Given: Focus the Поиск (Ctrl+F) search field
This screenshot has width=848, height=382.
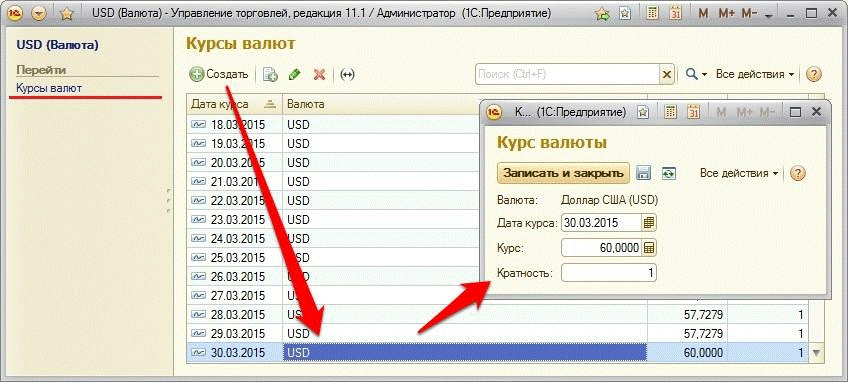Looking at the screenshot, I should (x=567, y=74).
